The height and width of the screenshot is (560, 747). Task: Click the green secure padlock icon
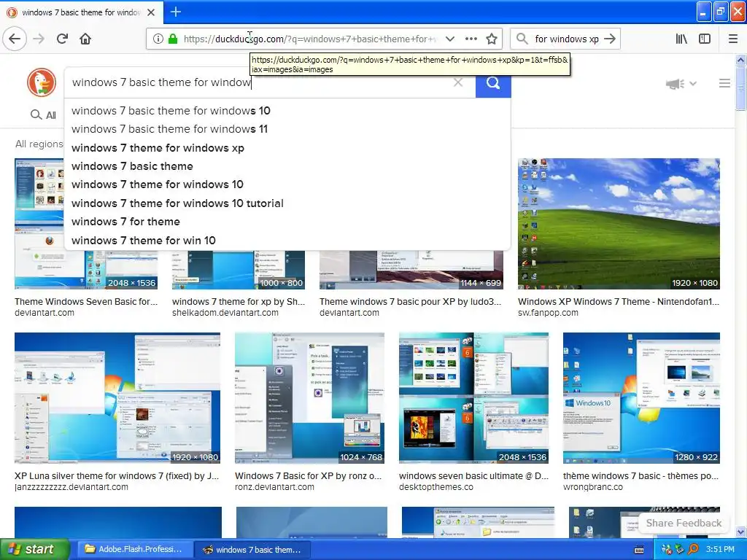(172, 39)
